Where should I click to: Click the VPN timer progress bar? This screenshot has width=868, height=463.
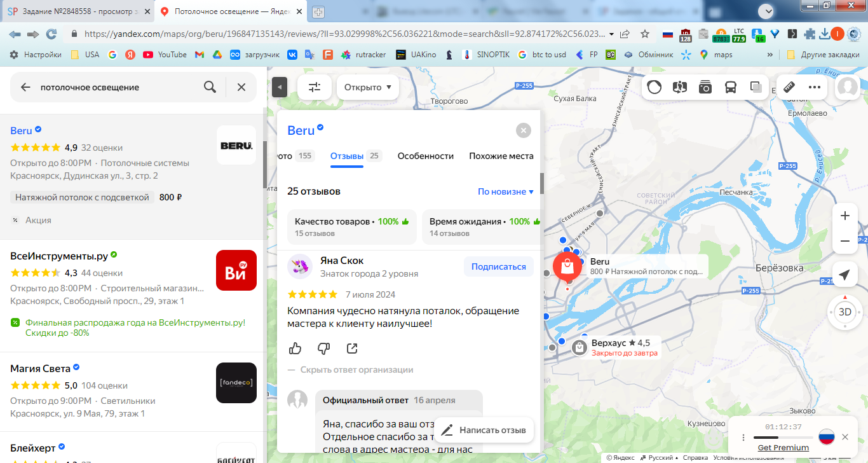click(x=783, y=438)
